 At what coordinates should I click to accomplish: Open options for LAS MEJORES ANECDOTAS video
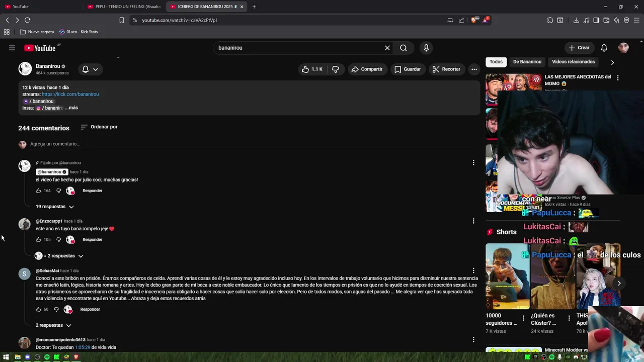(x=617, y=78)
